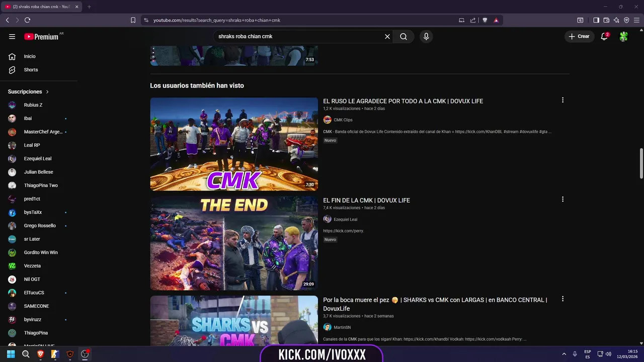Open the Ezequiel Leal sidebar subscription
The image size is (644, 362).
(x=39, y=158)
